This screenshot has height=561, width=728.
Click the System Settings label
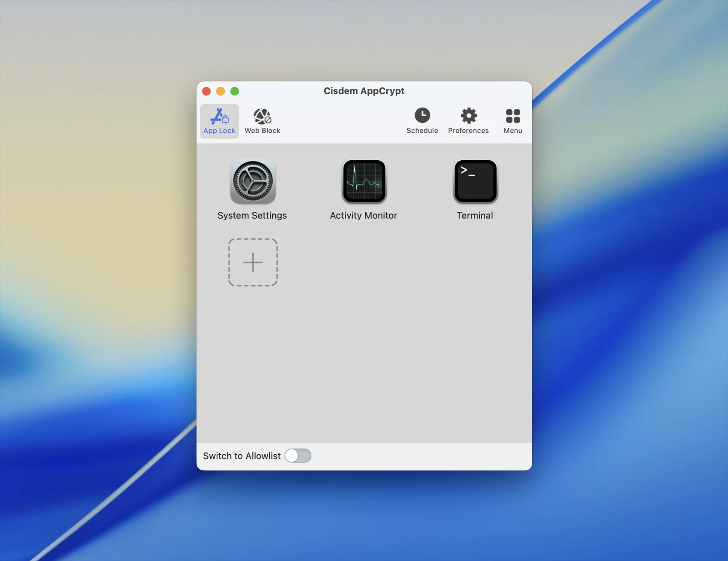252,216
